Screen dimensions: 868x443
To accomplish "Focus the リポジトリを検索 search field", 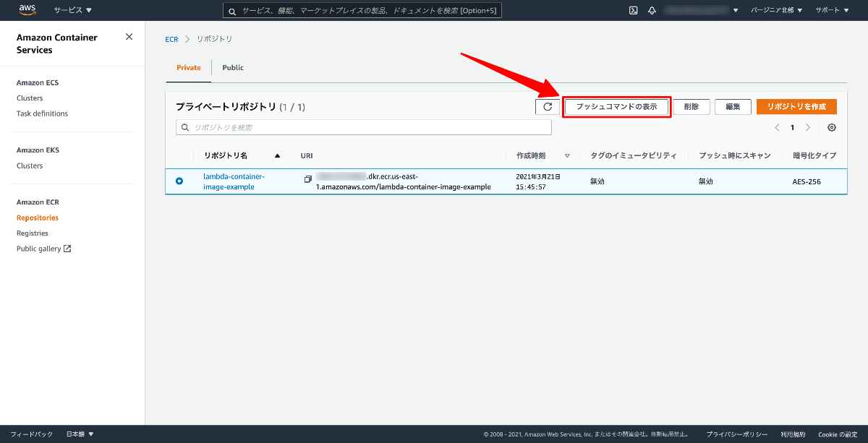I will tap(364, 127).
